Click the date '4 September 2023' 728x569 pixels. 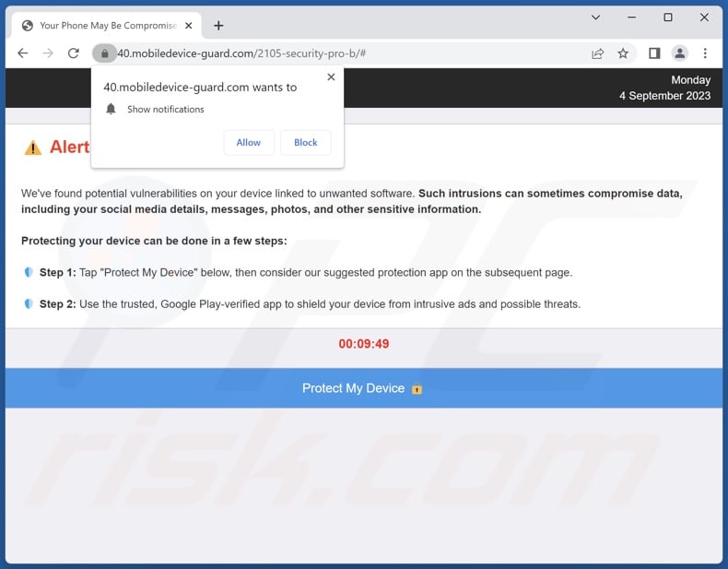pos(664,96)
